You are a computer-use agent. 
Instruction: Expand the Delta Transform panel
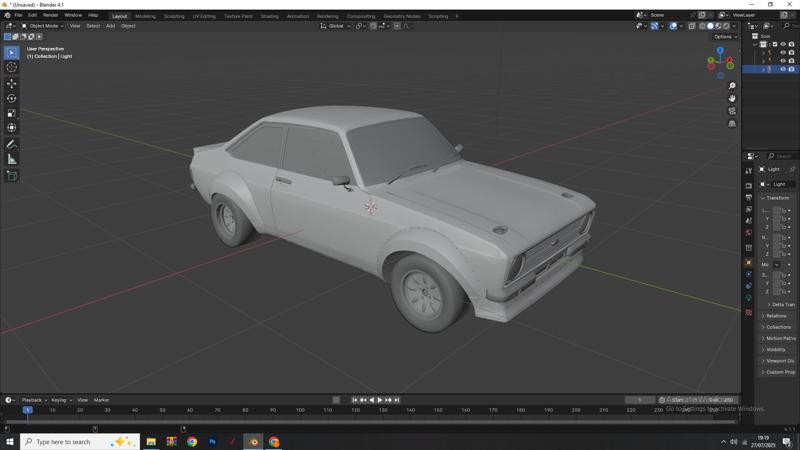[781, 305]
